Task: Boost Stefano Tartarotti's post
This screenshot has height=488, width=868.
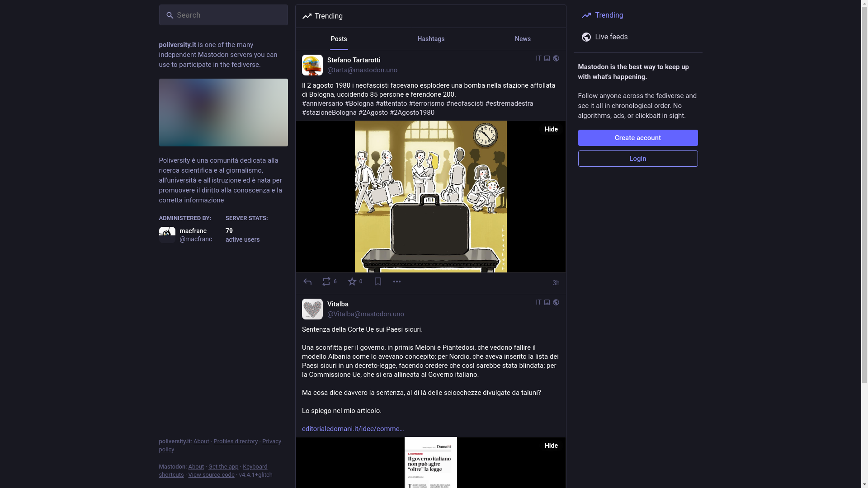Action: (326, 282)
